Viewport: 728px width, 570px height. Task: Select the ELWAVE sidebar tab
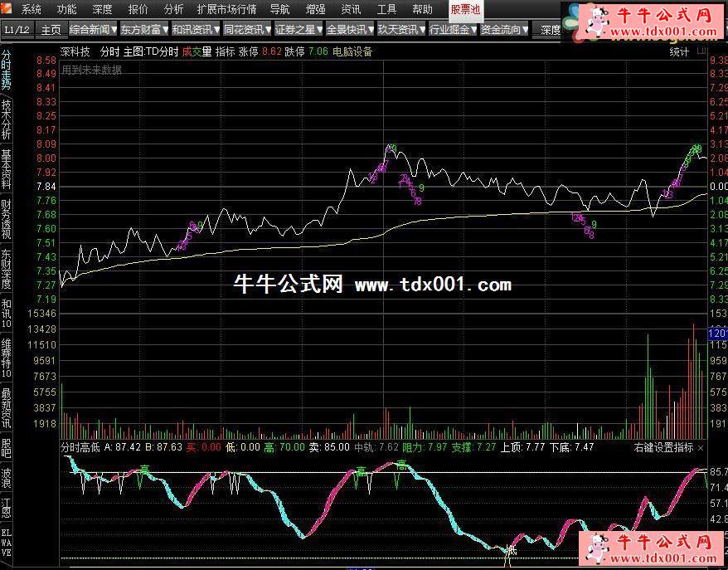point(6,542)
